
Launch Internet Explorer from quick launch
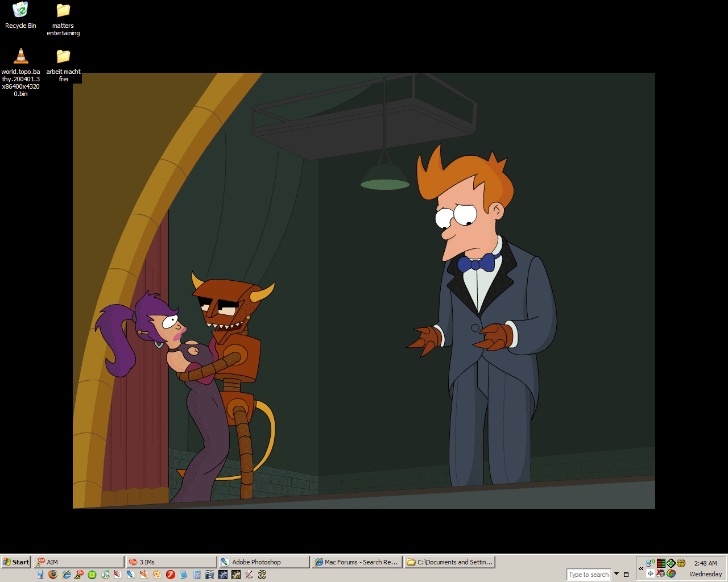tap(66, 575)
